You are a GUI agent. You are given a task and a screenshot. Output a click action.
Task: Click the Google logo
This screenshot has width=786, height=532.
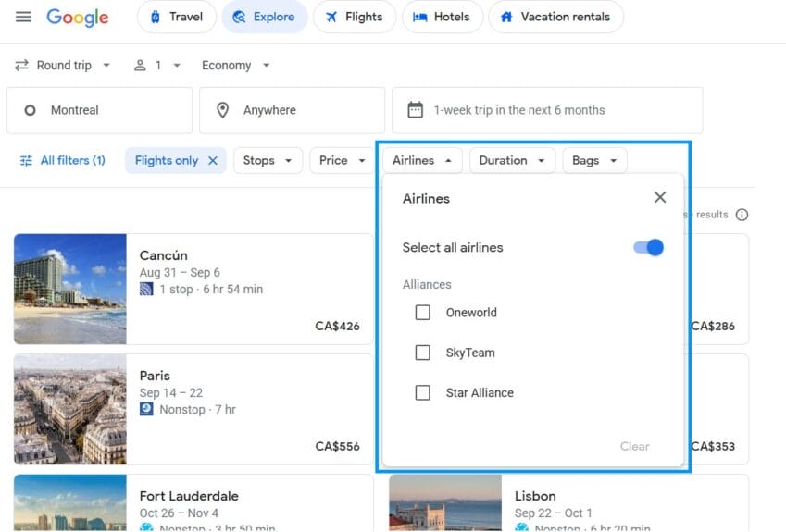click(x=77, y=18)
